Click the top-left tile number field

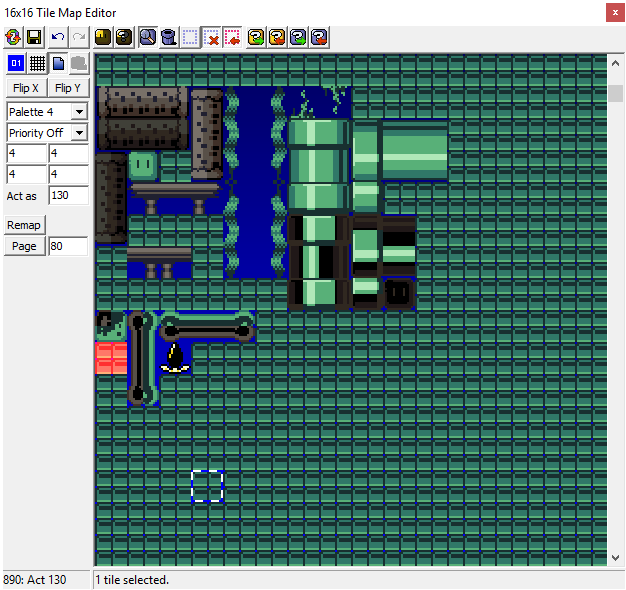(x=26, y=153)
